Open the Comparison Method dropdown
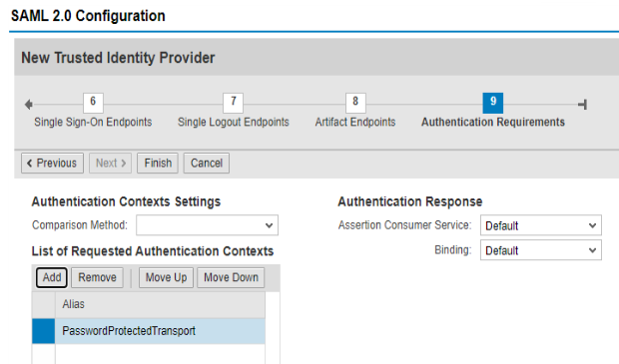This screenshot has width=619, height=364. click(208, 225)
